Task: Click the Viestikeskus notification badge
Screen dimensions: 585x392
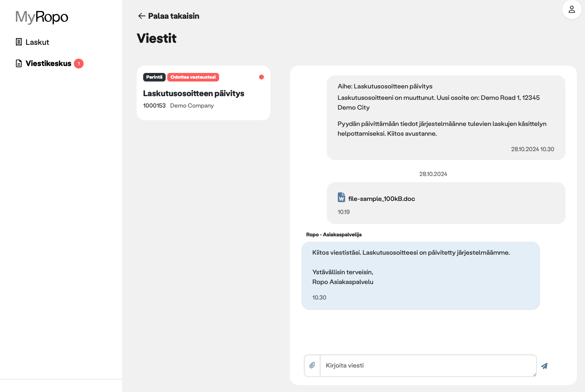Action: tap(79, 64)
